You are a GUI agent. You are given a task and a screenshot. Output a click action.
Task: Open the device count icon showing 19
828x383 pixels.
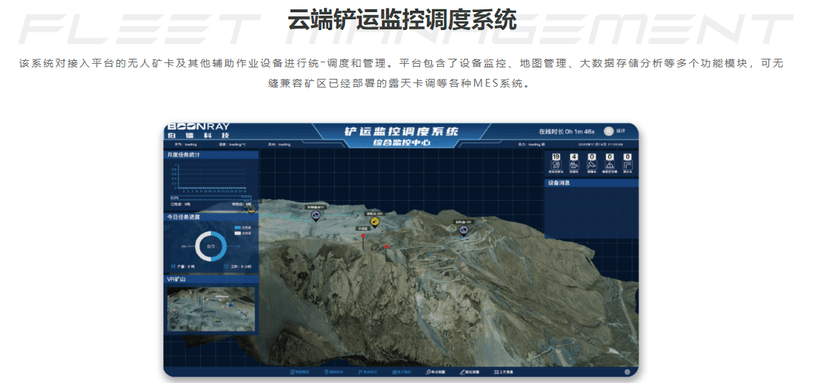(556, 165)
